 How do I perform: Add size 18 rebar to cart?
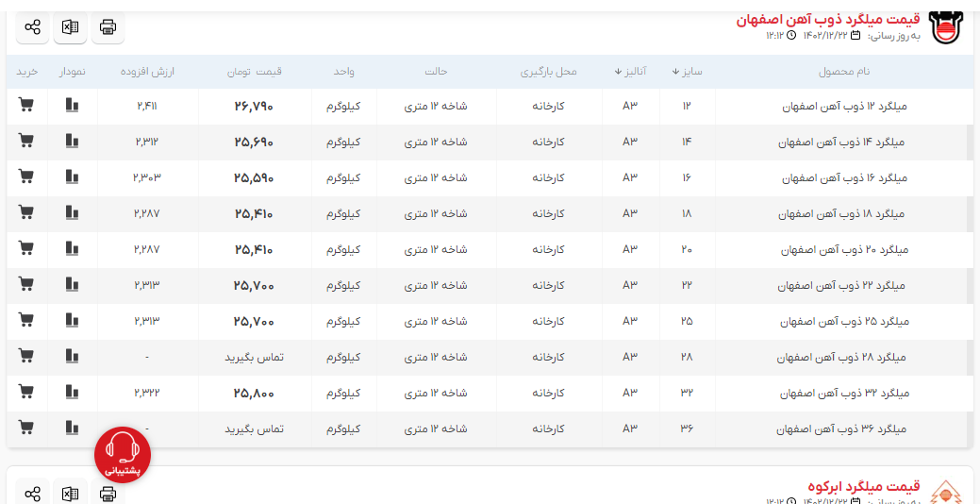click(x=26, y=213)
